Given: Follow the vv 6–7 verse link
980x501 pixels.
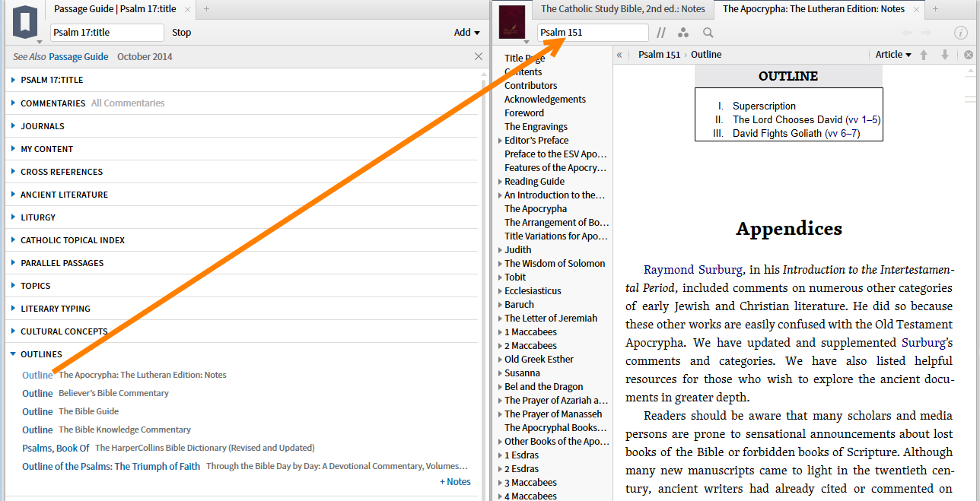Looking at the screenshot, I should tap(842, 133).
